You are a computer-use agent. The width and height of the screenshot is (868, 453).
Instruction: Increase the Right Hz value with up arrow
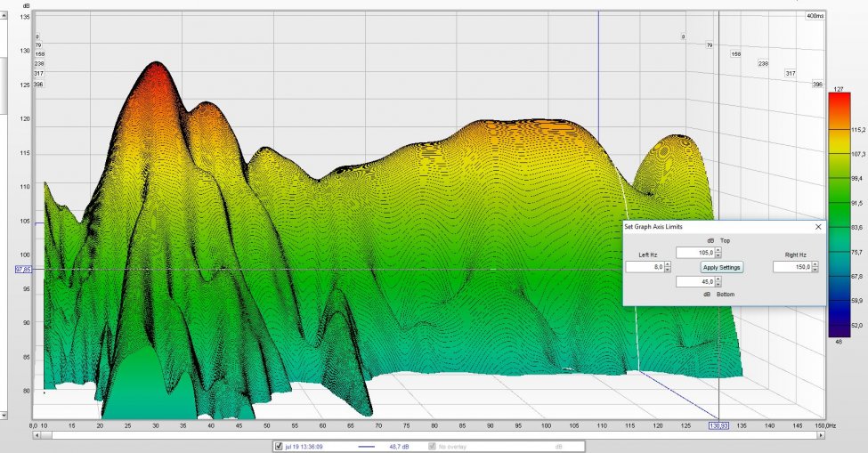[x=815, y=264]
